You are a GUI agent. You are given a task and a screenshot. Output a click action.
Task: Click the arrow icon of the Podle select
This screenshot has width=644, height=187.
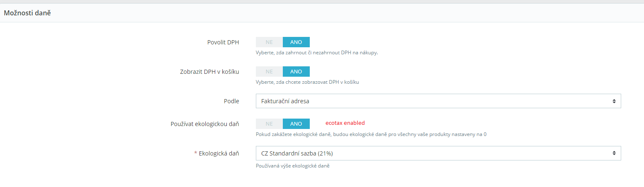coord(614,101)
